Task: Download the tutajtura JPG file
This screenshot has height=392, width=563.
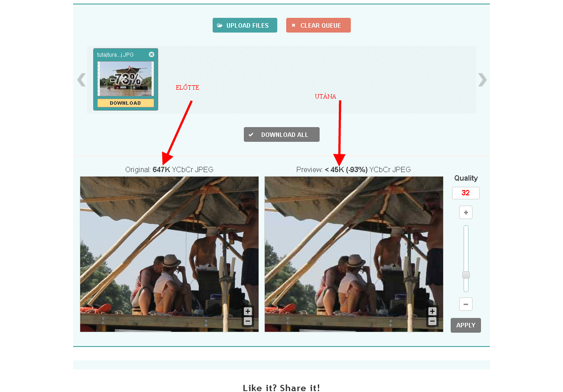Action: [x=125, y=103]
